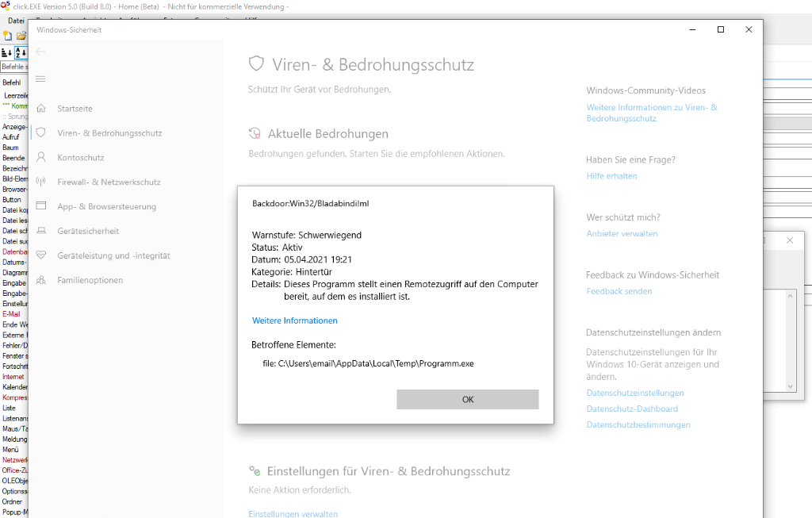Click the Einstellungen für Viren- & Bedrohungsschutz heading
This screenshot has width=812, height=518.
(x=389, y=471)
